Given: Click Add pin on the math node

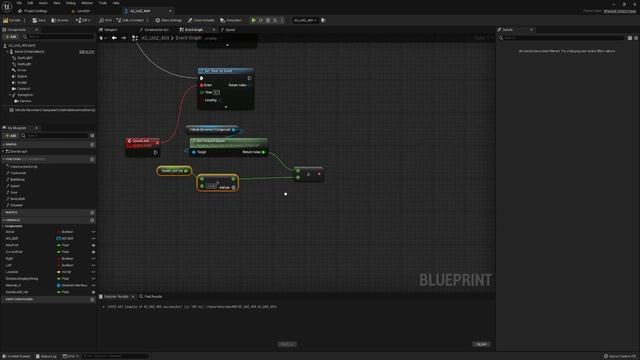Looking at the screenshot, I should [227, 187].
